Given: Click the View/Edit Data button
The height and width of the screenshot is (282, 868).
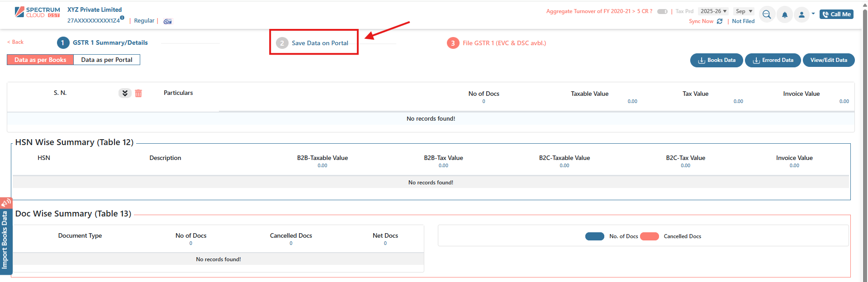Looking at the screenshot, I should 828,60.
